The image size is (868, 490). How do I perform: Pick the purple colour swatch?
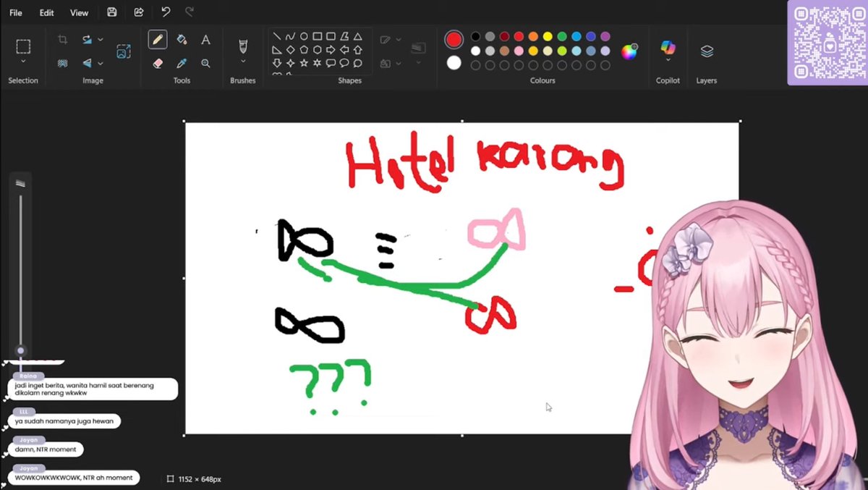tap(605, 36)
